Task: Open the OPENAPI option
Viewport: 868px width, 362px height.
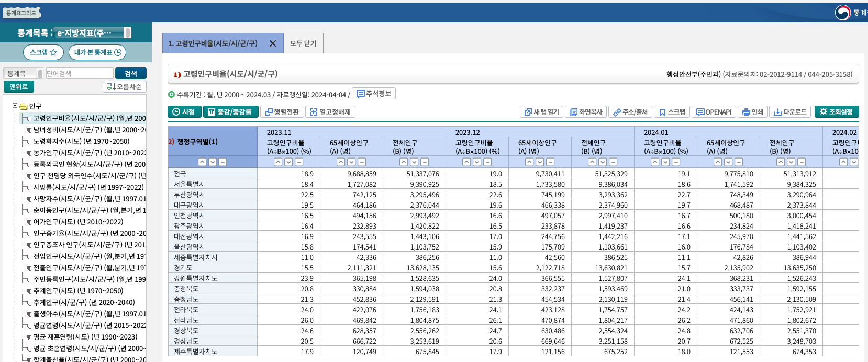Action: pos(713,112)
